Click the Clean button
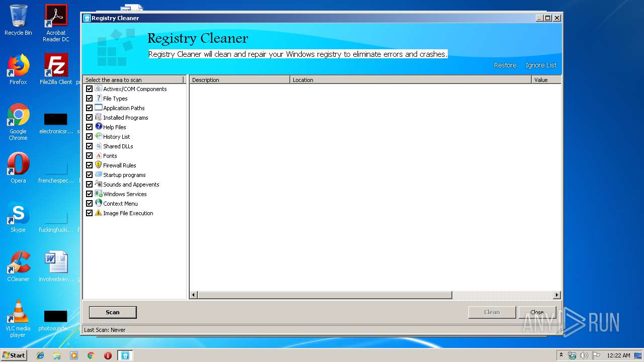The height and width of the screenshot is (362, 644). [x=492, y=312]
